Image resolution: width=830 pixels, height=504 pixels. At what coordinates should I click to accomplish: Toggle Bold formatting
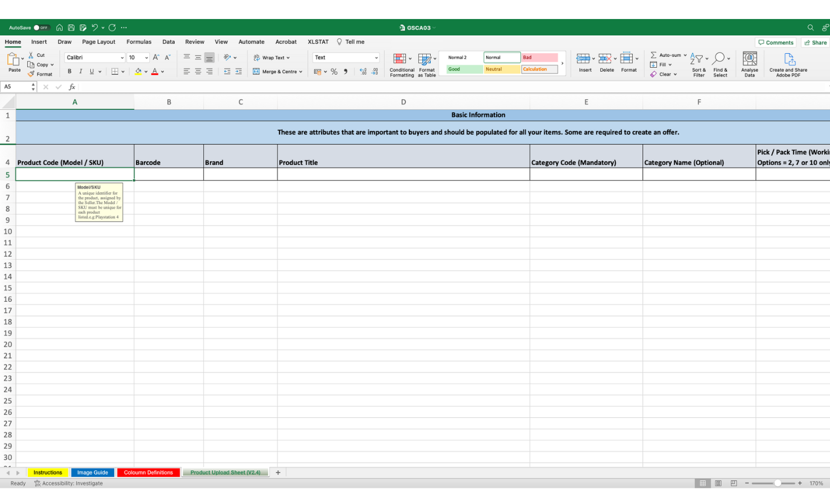(x=69, y=72)
